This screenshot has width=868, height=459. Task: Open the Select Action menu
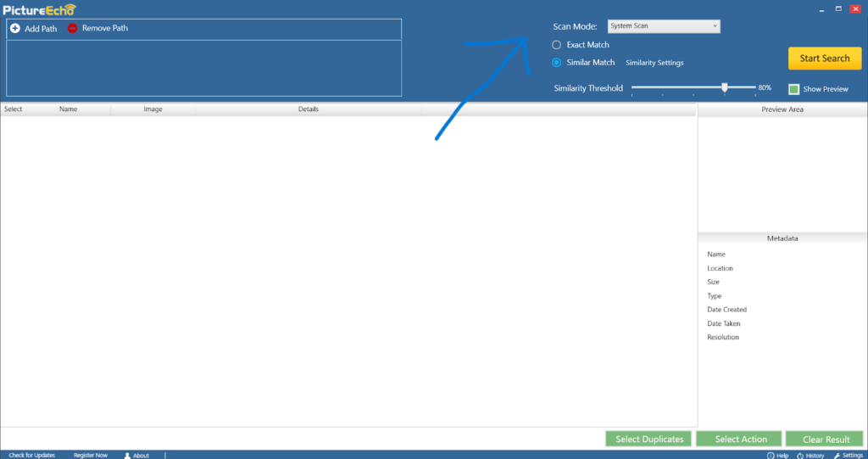pyautogui.click(x=741, y=439)
